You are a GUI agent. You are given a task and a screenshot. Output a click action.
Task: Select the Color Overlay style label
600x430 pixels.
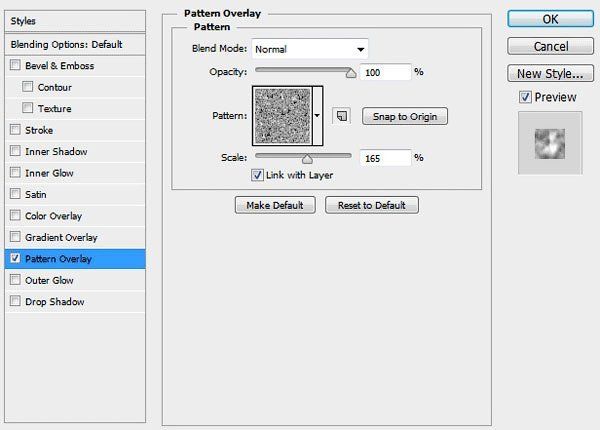54,216
